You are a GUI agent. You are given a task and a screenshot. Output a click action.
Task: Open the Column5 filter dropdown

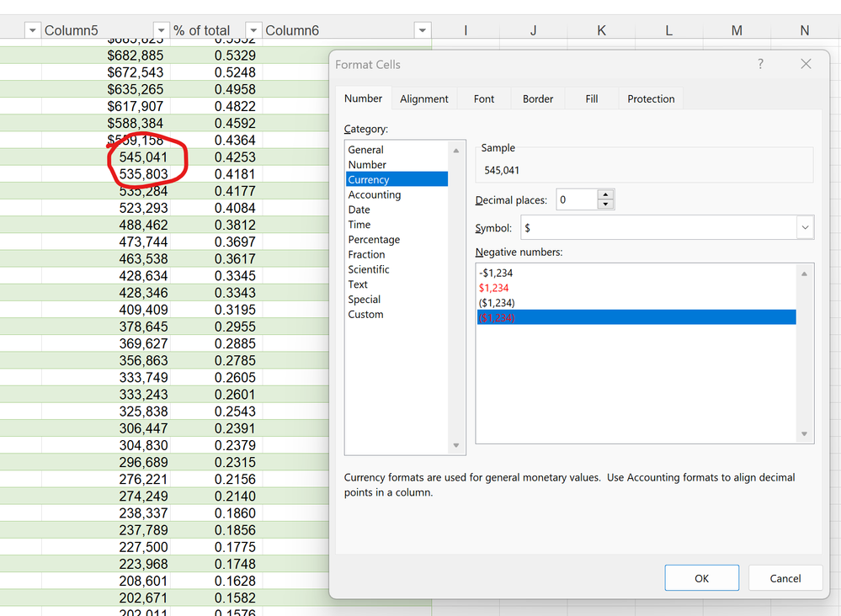coord(161,30)
